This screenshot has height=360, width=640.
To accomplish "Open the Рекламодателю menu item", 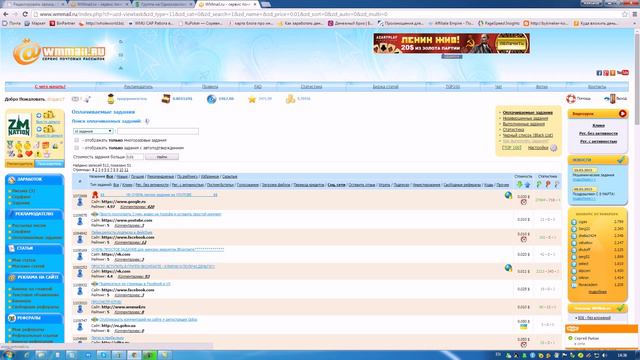I will coord(138,87).
